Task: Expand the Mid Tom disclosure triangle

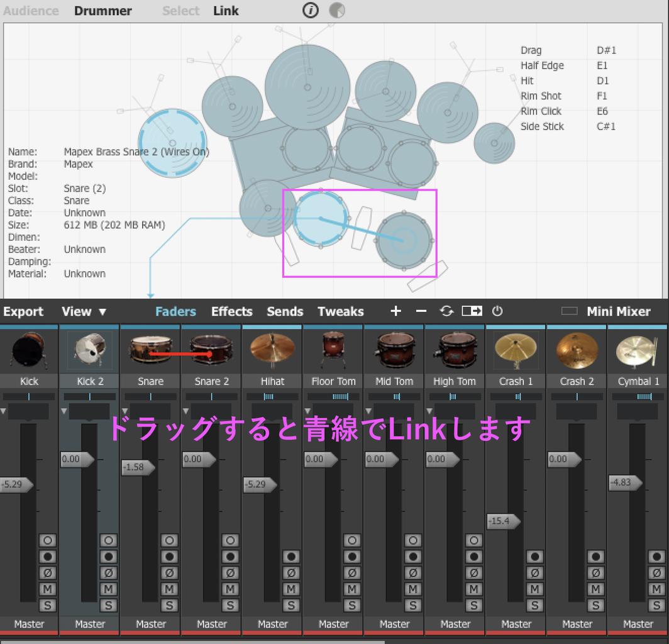Action: [368, 411]
